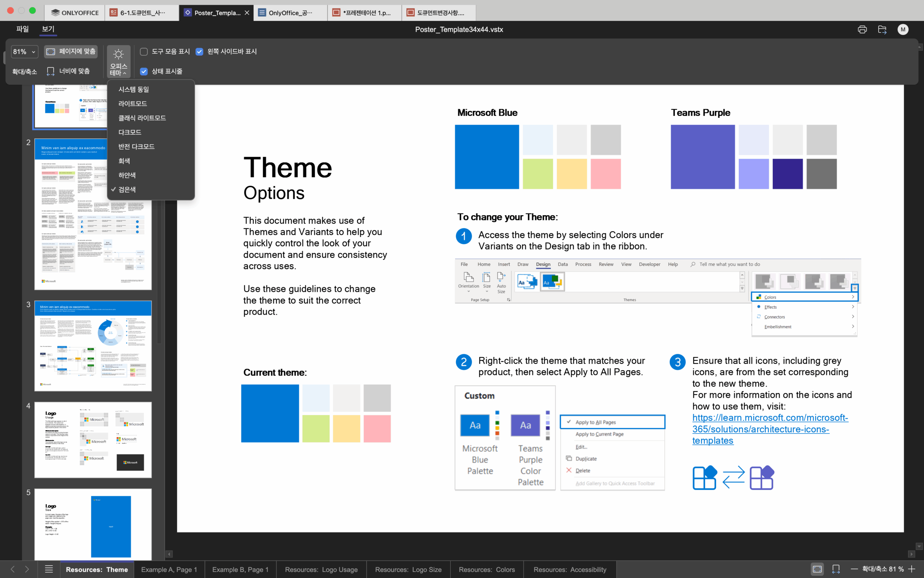
Task: Switch to the 도큐먼트변경사항 tab
Action: tap(439, 13)
